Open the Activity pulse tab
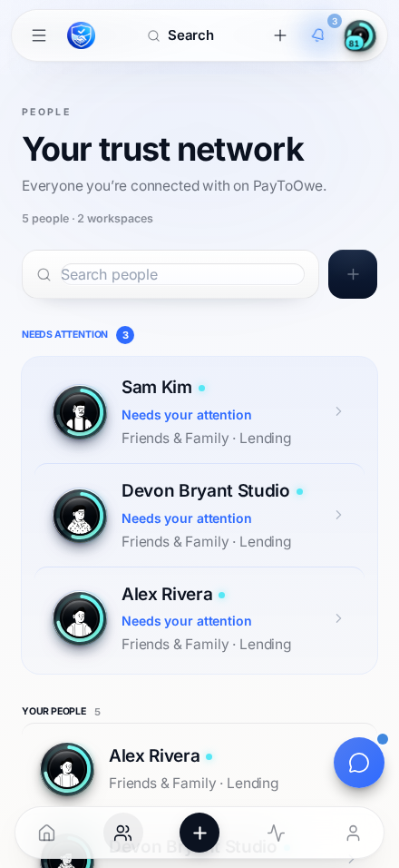This screenshot has width=399, height=868. [276, 833]
